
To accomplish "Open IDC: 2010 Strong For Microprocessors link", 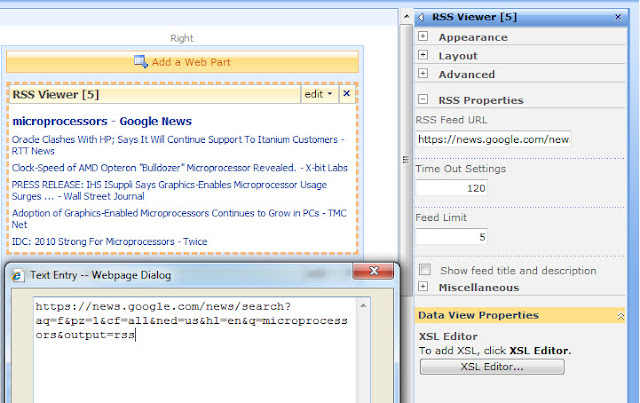I will click(x=109, y=242).
